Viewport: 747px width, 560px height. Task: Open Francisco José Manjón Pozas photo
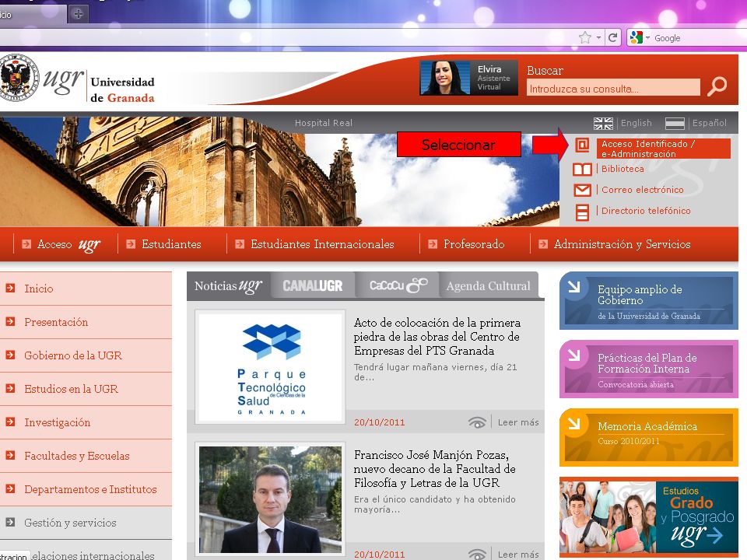271,499
